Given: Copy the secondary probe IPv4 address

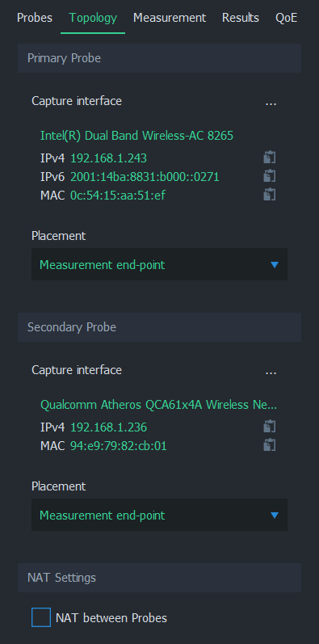Looking at the screenshot, I should [x=269, y=427].
